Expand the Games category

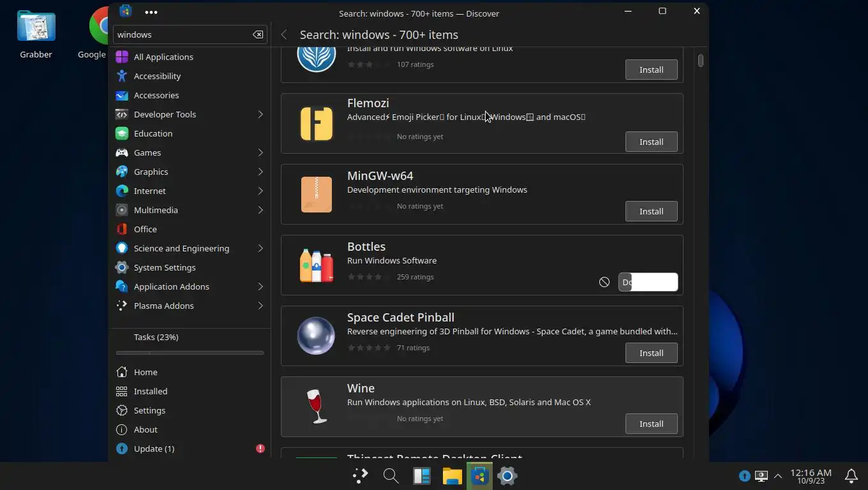[x=260, y=152]
